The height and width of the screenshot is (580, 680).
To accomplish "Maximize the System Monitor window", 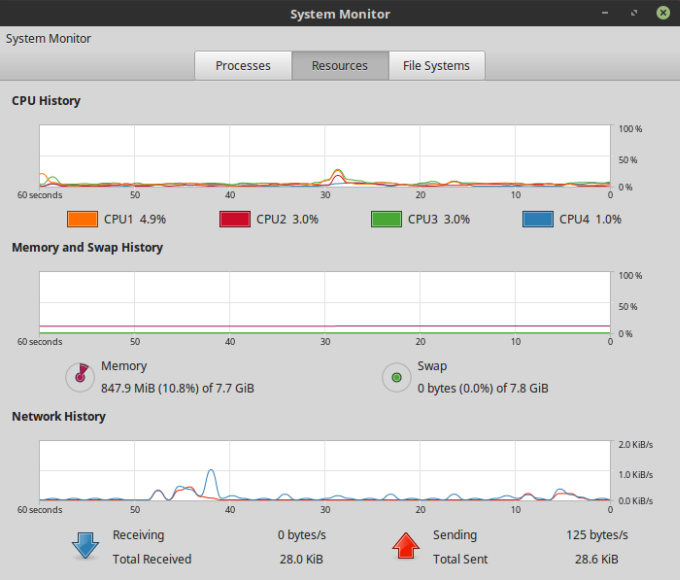I will [634, 13].
